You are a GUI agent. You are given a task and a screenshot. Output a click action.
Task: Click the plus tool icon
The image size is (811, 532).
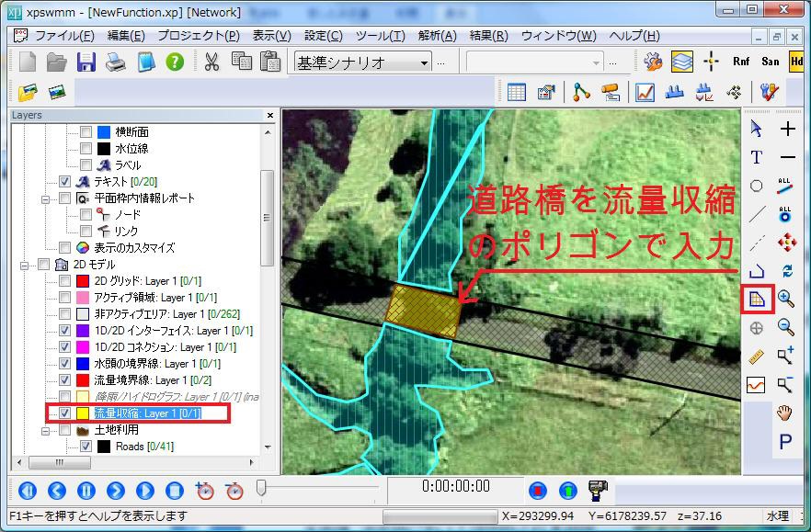pos(787,129)
